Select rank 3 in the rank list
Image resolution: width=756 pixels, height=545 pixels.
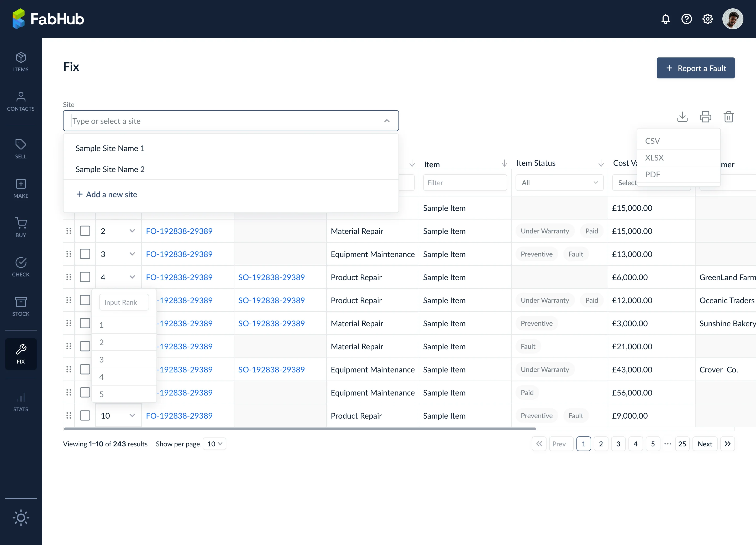[x=124, y=360]
